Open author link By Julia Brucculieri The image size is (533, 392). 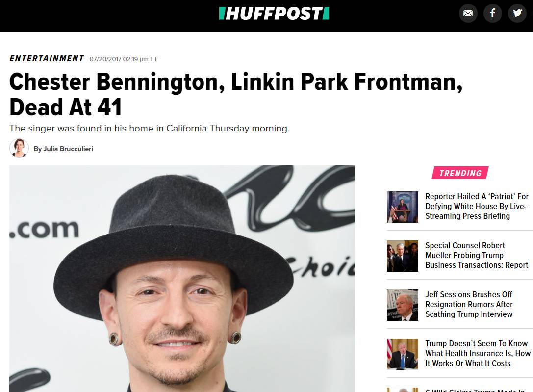(63, 149)
